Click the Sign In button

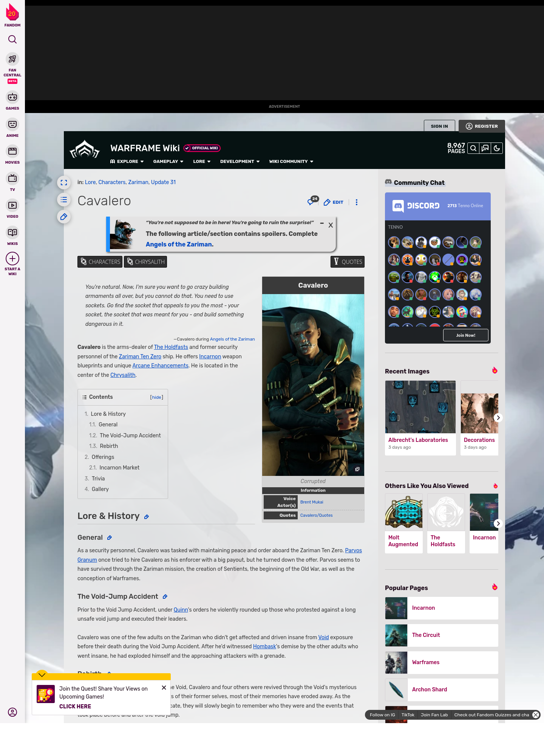439,126
